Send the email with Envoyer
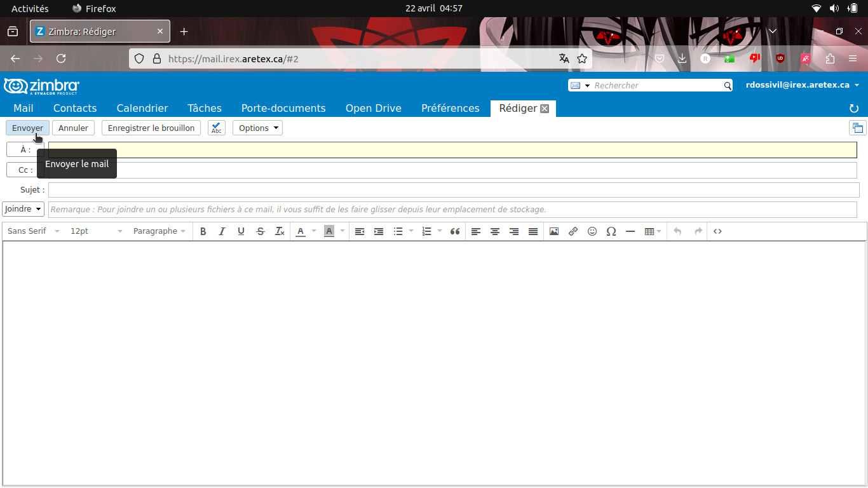Image resolution: width=868 pixels, height=488 pixels. point(27,128)
